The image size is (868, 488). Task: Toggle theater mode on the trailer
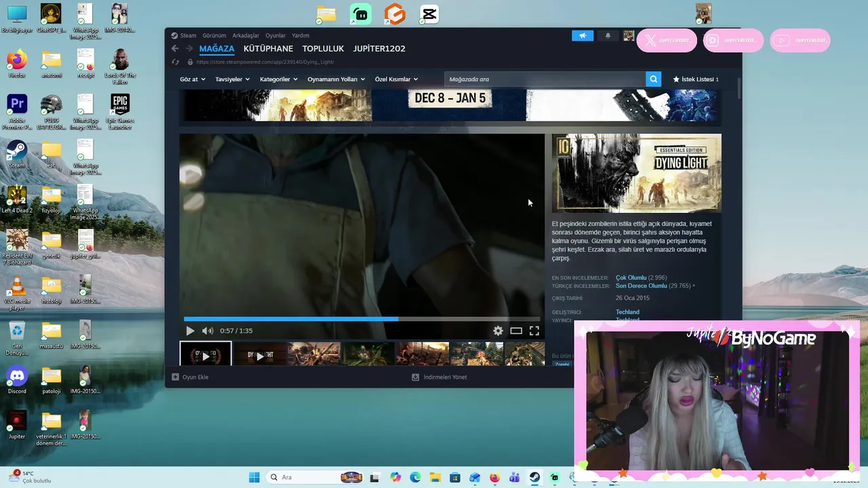516,331
